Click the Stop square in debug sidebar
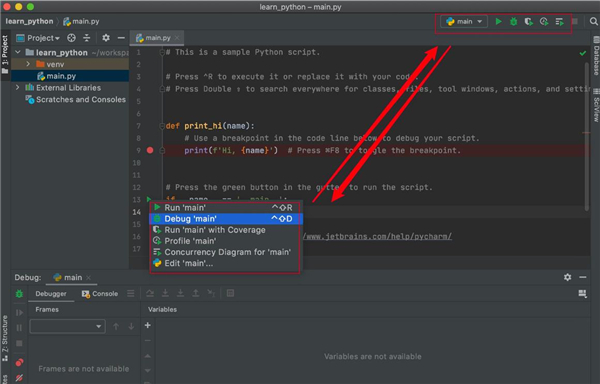 pos(19,343)
